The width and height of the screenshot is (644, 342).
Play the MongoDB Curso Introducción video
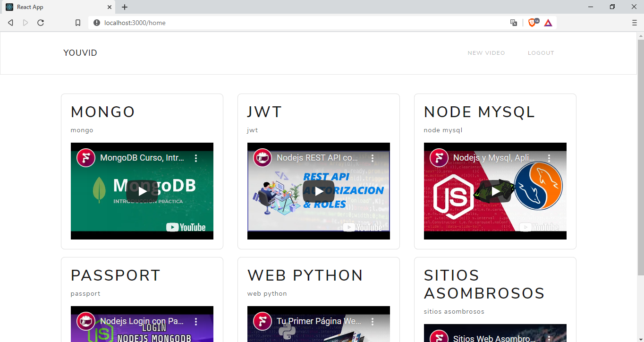(142, 191)
